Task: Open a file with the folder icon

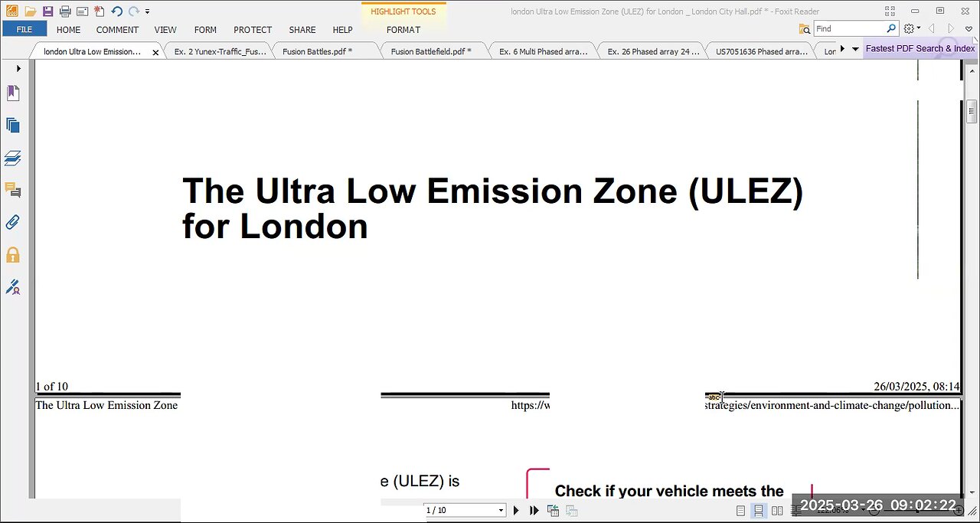Action: point(30,11)
